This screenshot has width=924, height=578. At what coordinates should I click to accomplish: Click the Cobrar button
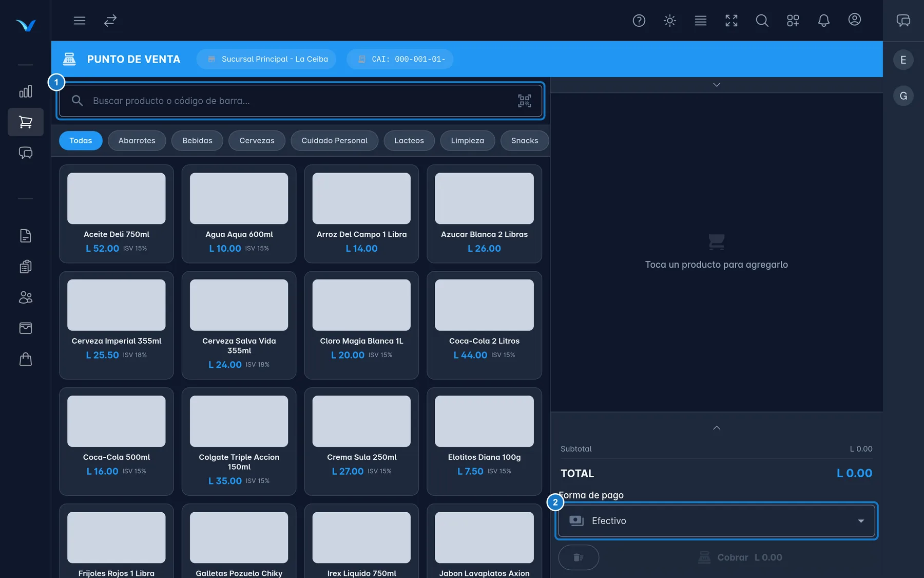pos(740,557)
